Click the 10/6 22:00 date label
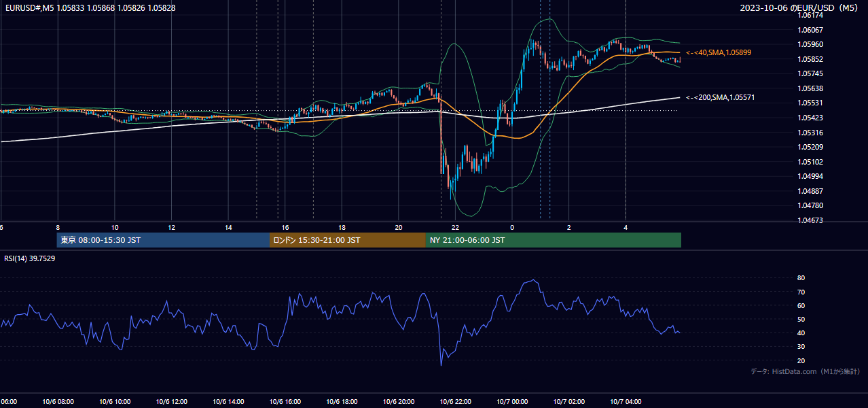Viewport: 868px width, 408px height. point(456,402)
